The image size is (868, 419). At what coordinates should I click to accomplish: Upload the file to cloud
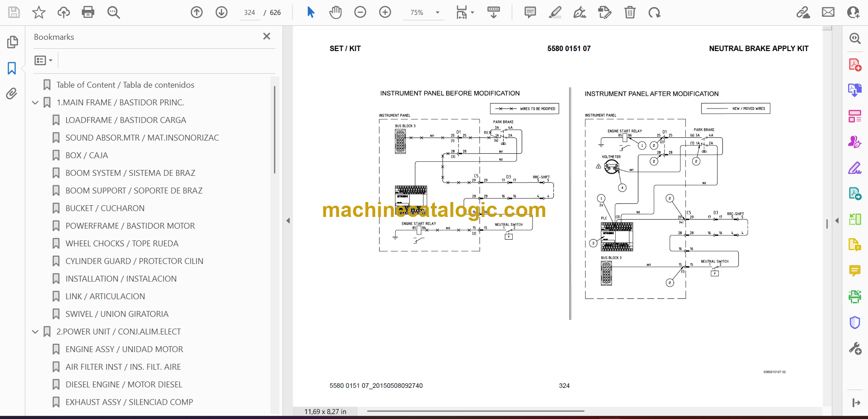coord(64,12)
